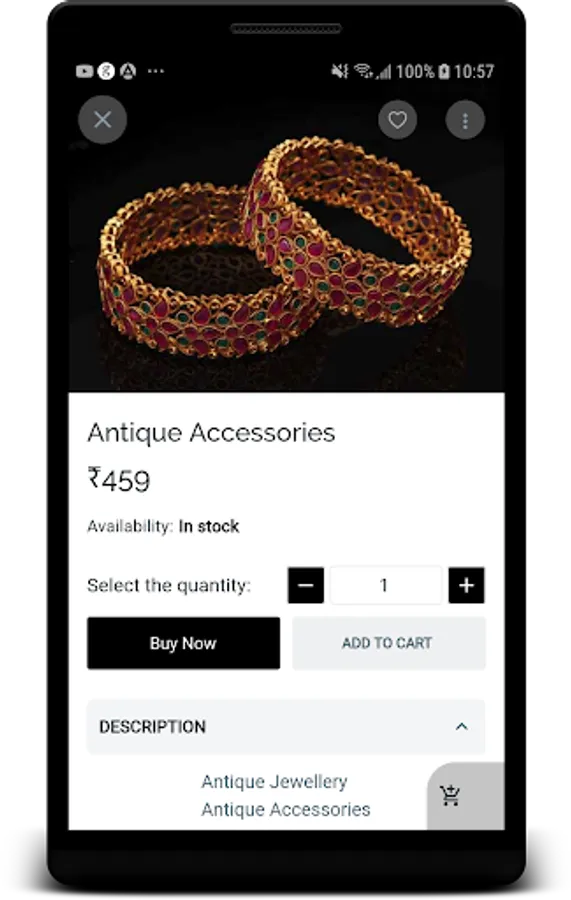
Task: Tap the ADD TO CART button
Action: [x=389, y=643]
